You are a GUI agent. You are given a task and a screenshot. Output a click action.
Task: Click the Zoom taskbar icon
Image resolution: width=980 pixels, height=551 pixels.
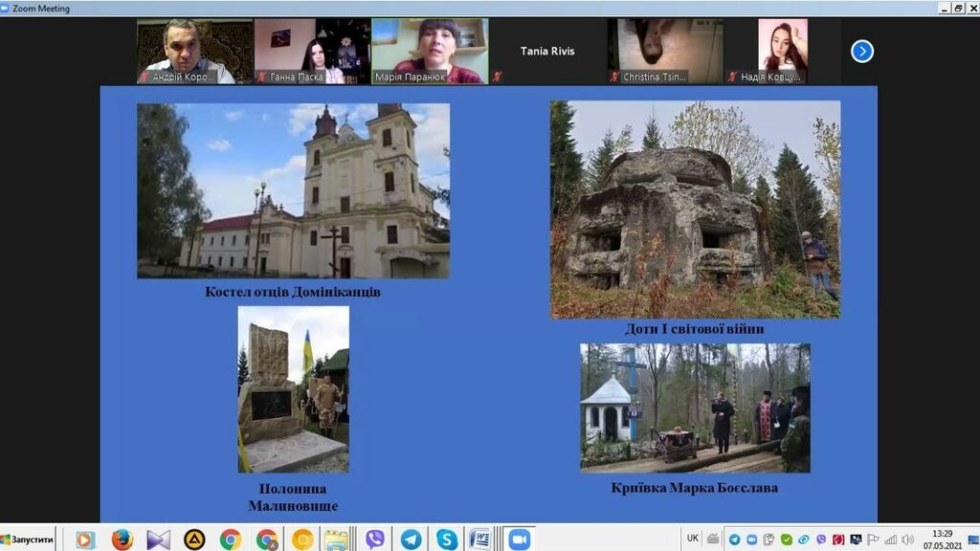pyautogui.click(x=519, y=539)
